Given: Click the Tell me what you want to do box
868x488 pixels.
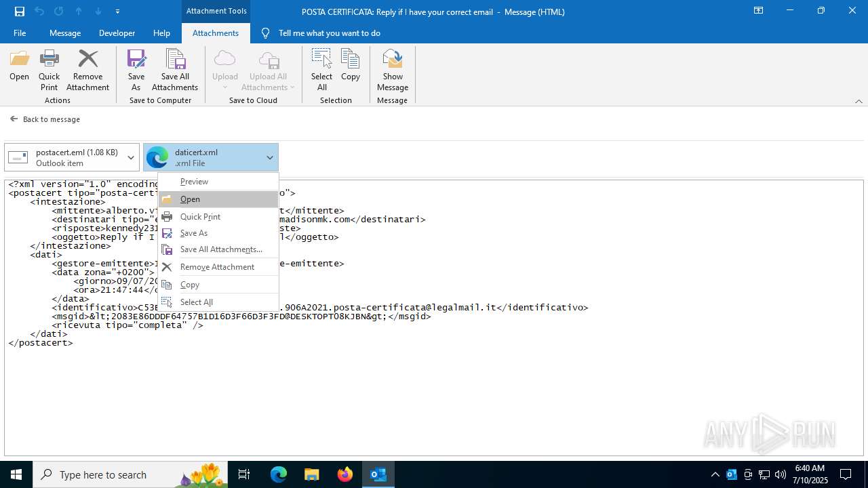Looking at the screenshot, I should click(329, 33).
